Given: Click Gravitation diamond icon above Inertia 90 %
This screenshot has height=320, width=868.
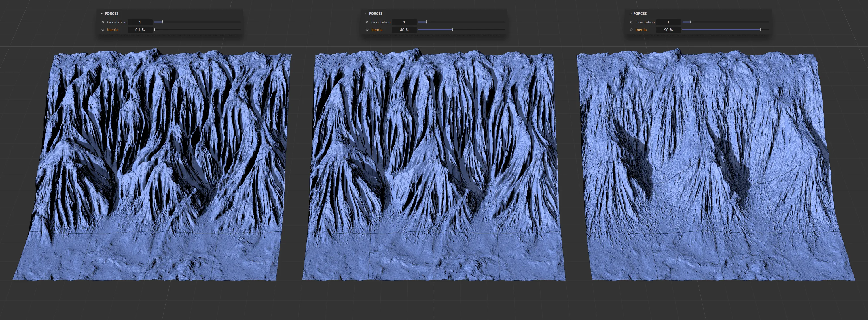Looking at the screenshot, I should (631, 22).
